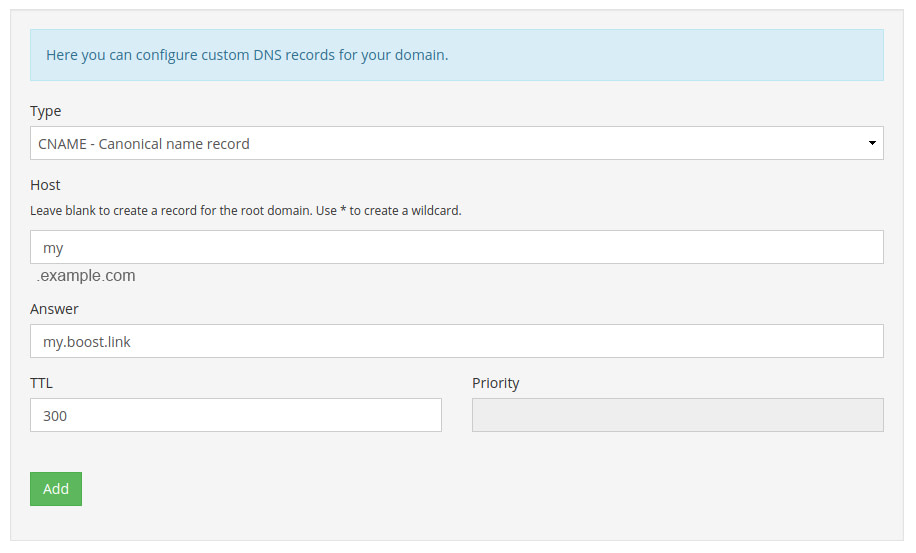The height and width of the screenshot is (553, 916).
Task: Focus the Answer field with my.boost.link
Action: click(456, 341)
